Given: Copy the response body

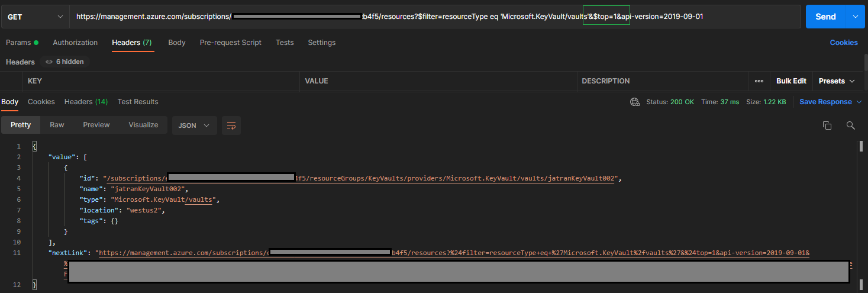Looking at the screenshot, I should coord(827,125).
